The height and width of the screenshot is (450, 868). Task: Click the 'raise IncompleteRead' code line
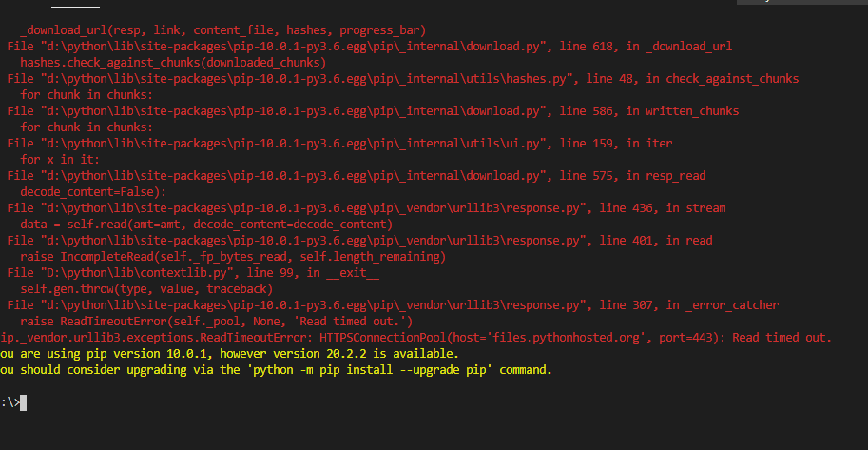[x=233, y=257]
